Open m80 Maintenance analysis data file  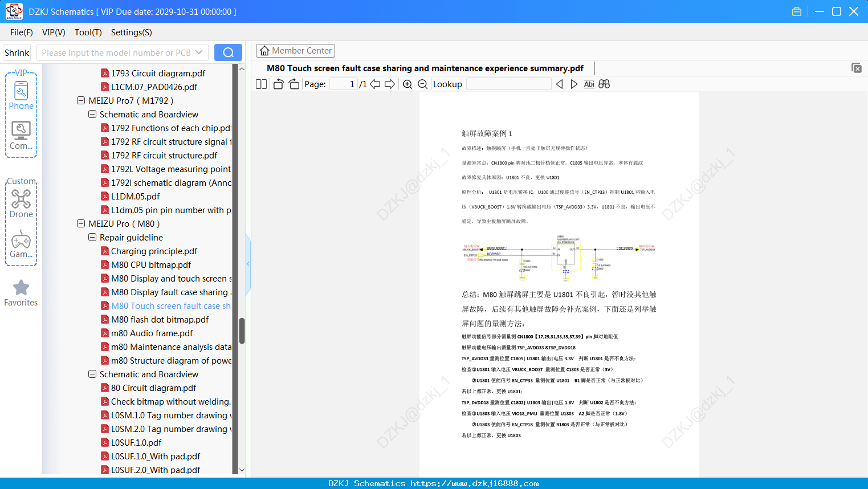coord(171,347)
